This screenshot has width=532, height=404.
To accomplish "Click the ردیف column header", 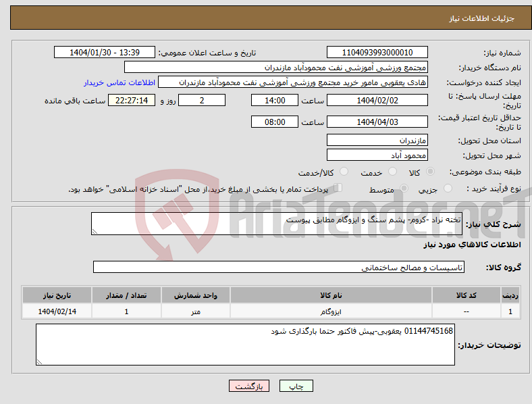I will [x=510, y=295].
